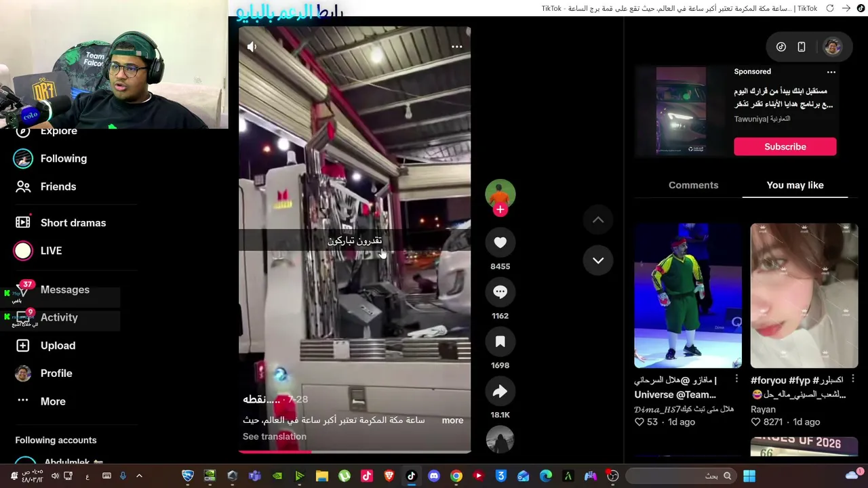Open the sponsored ad's three-dot menu
The image size is (868, 488).
(831, 72)
